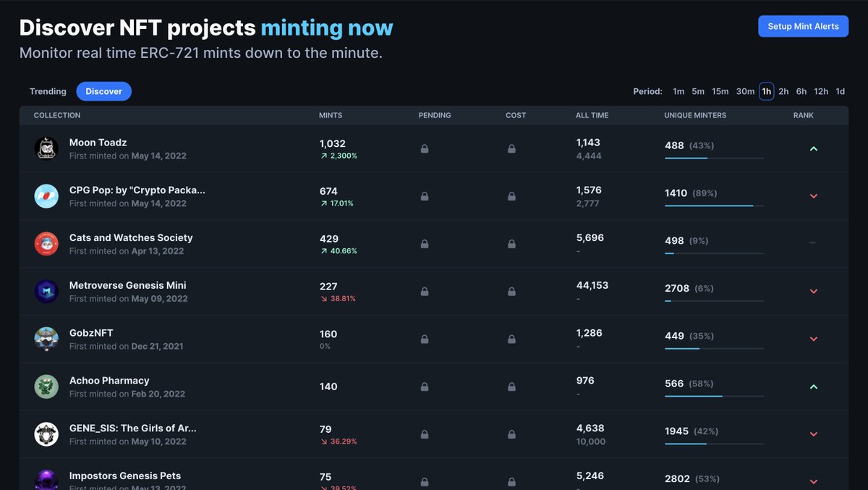
Task: Click Cats and Watches cost lock
Action: tap(511, 244)
